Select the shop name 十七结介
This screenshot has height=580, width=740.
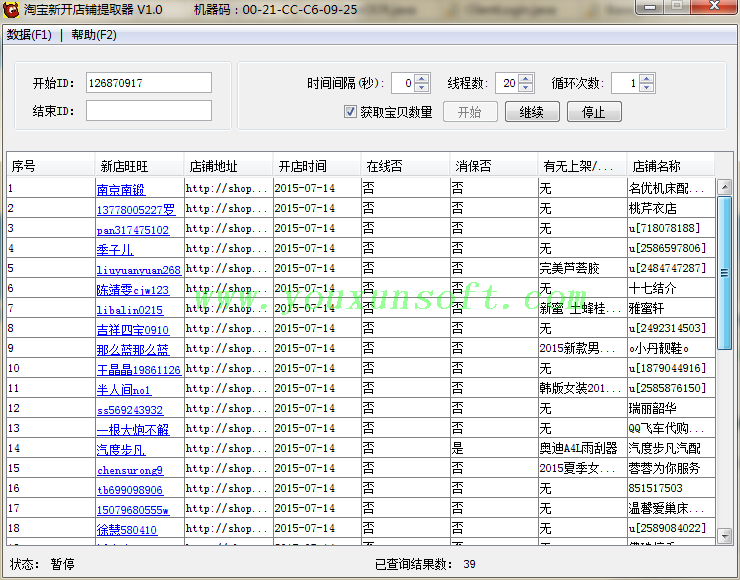[x=653, y=288]
